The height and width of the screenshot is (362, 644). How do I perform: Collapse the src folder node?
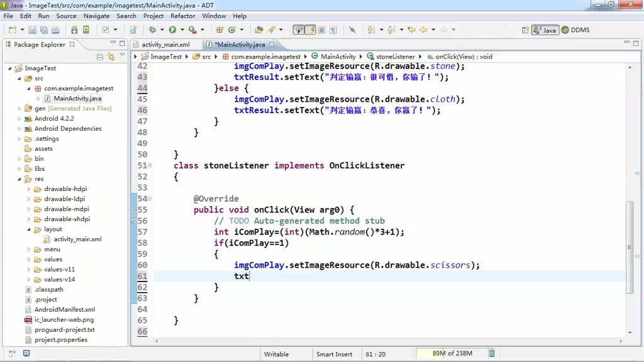[x=19, y=79]
